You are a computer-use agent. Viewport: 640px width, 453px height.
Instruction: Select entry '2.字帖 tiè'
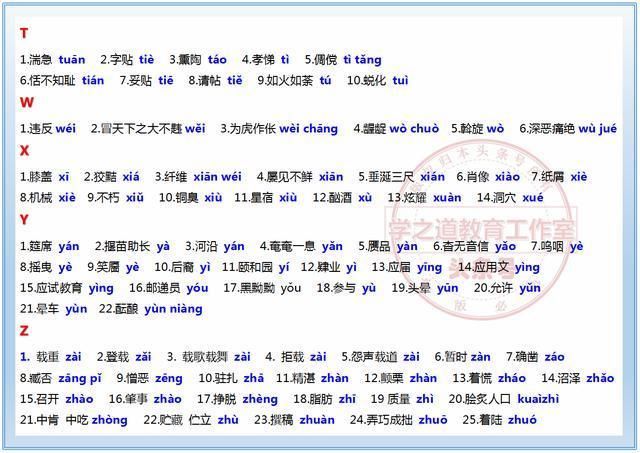(127, 60)
